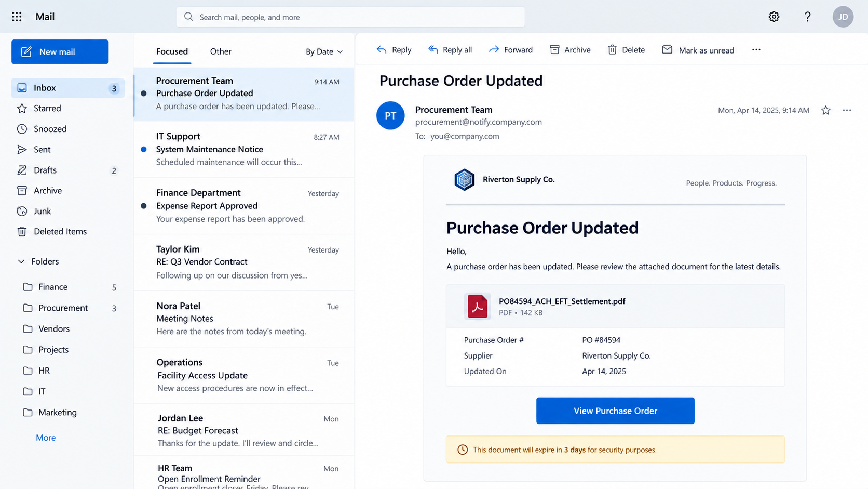
Task: Open Deleted Items folder
Action: (67, 232)
